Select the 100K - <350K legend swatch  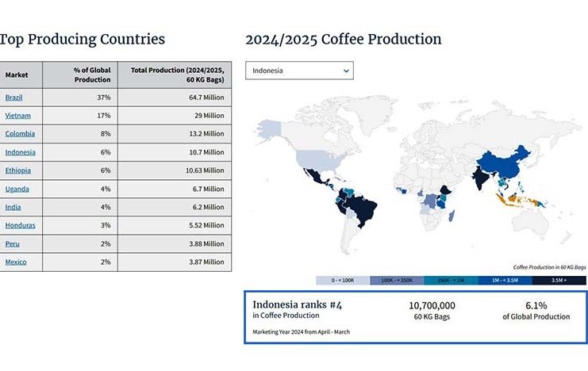tap(396, 281)
